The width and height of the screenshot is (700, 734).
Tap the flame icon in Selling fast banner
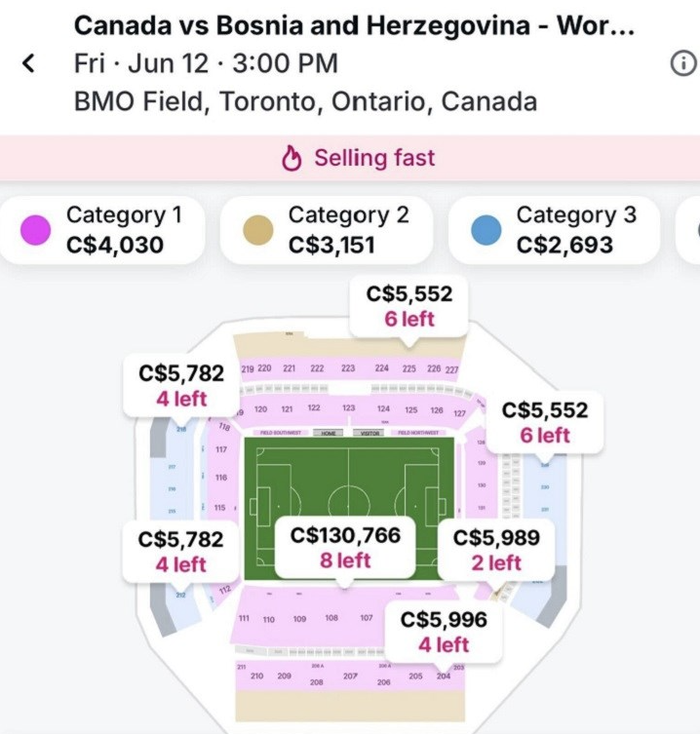point(292,159)
